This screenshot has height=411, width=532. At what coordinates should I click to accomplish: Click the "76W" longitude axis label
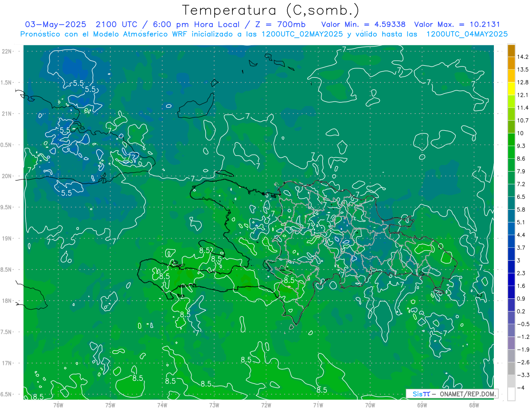[x=58, y=405]
